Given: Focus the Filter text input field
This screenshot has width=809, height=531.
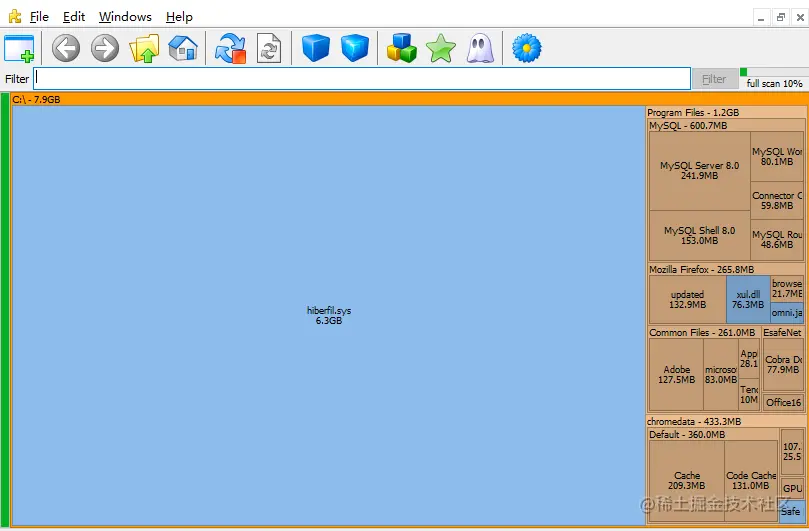Looking at the screenshot, I should pyautogui.click(x=362, y=78).
